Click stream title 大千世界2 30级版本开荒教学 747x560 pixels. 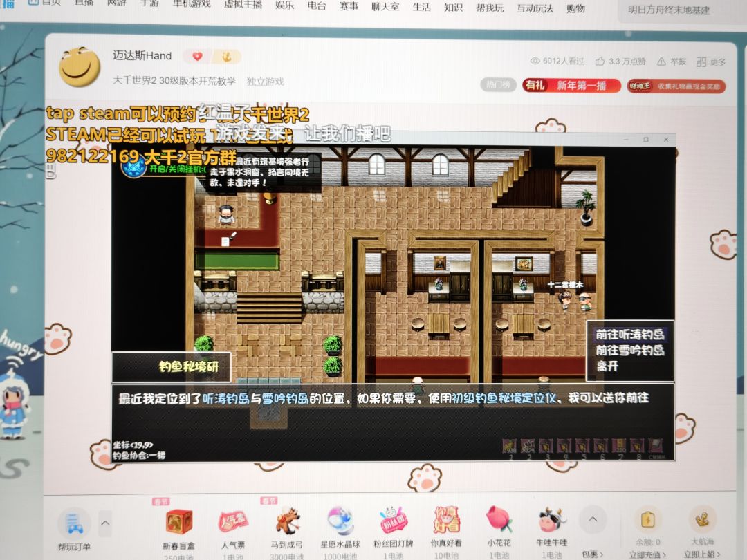174,80
